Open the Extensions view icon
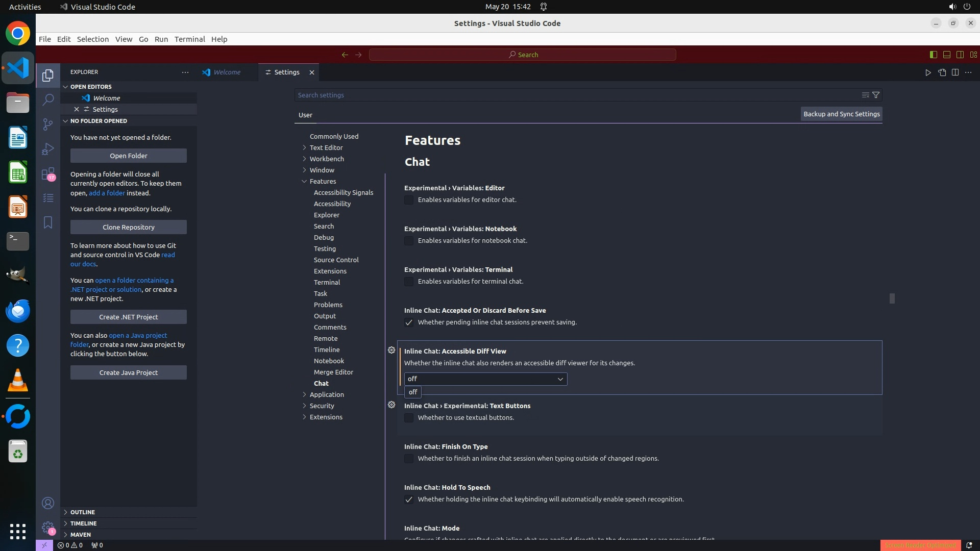Viewport: 980px width, 551px height. [x=48, y=174]
